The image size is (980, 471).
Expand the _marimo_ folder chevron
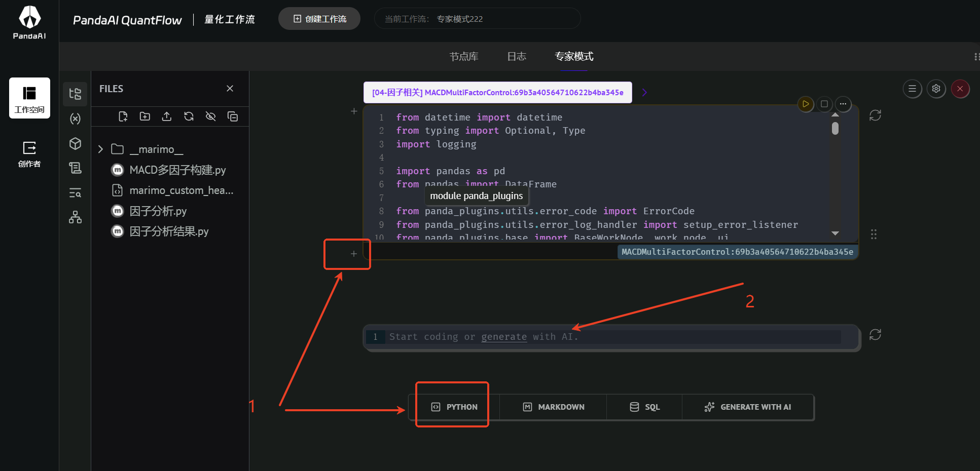pos(100,149)
